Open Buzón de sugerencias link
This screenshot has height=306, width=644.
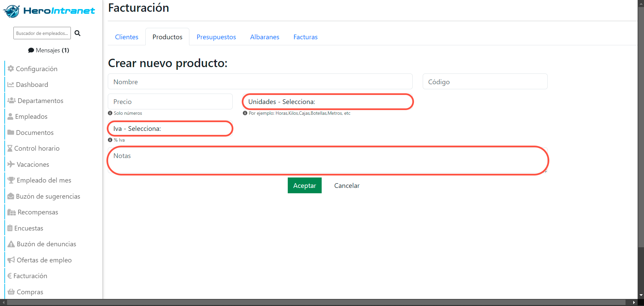pyautogui.click(x=48, y=196)
